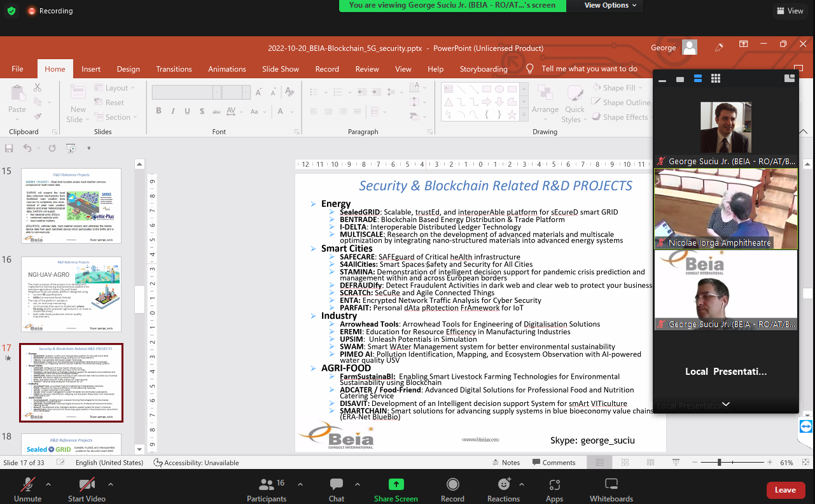Expand the Chat options arrow

pos(357,484)
